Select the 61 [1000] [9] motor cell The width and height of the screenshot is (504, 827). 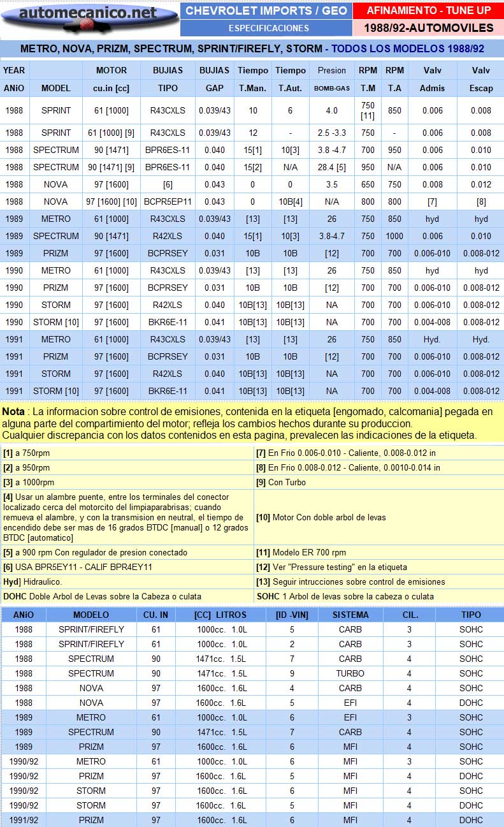(x=112, y=133)
